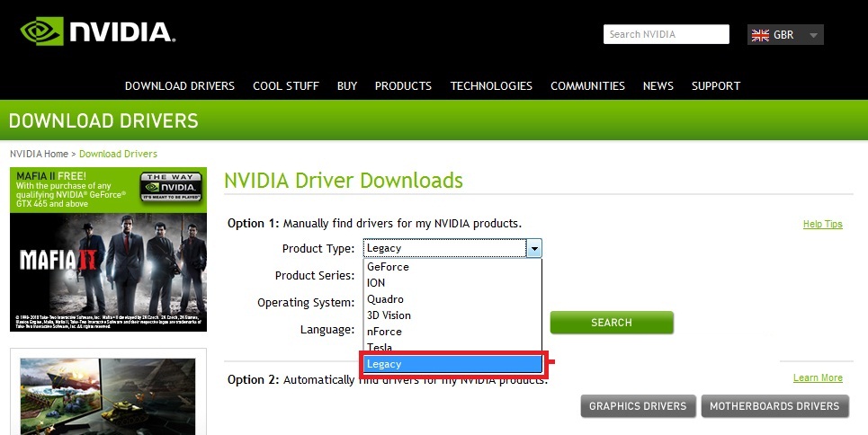Click The Way NVIDIA badge
Screen dimensions: 868x435
[171, 187]
